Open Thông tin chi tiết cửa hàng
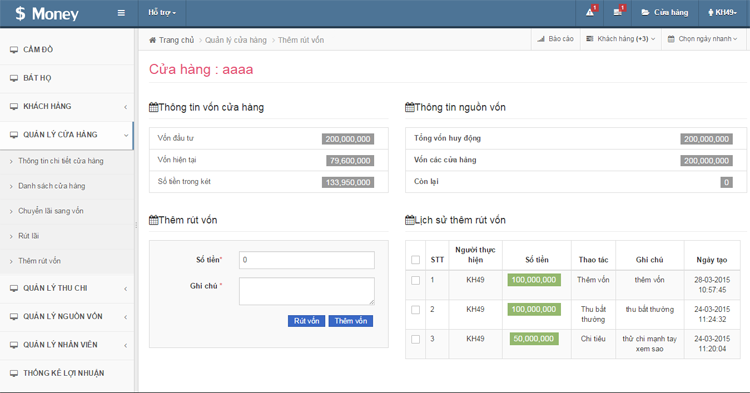The image size is (750, 393). 61,161
